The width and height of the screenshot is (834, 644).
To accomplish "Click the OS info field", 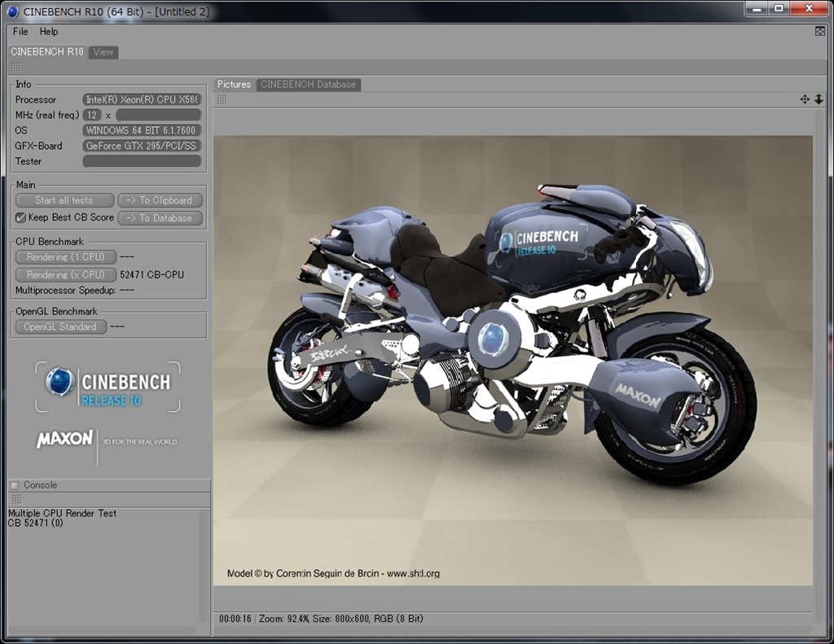I will [142, 130].
